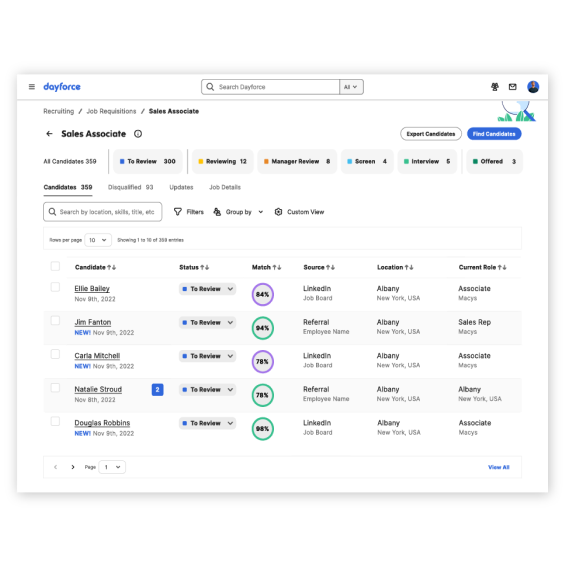Open the All search scope dropdown
Screen dimensions: 569x568
pyautogui.click(x=351, y=87)
